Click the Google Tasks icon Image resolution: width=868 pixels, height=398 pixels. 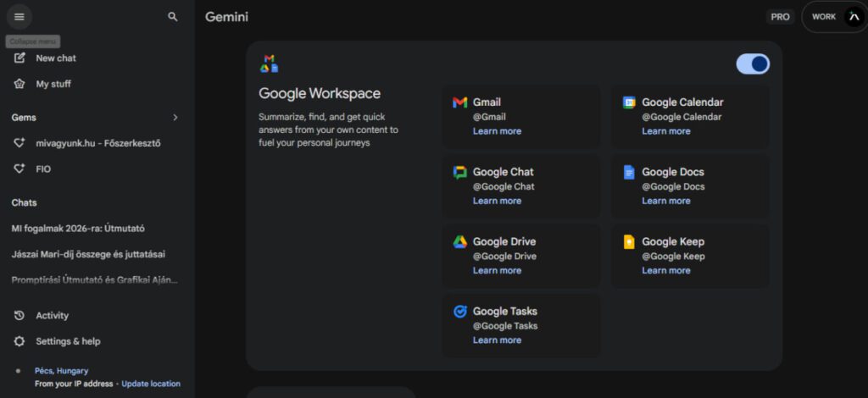[459, 312]
